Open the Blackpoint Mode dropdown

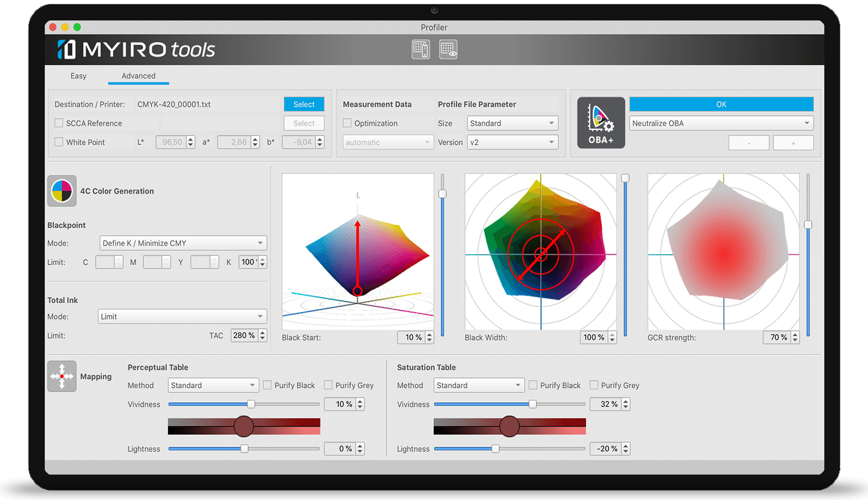[183, 243]
